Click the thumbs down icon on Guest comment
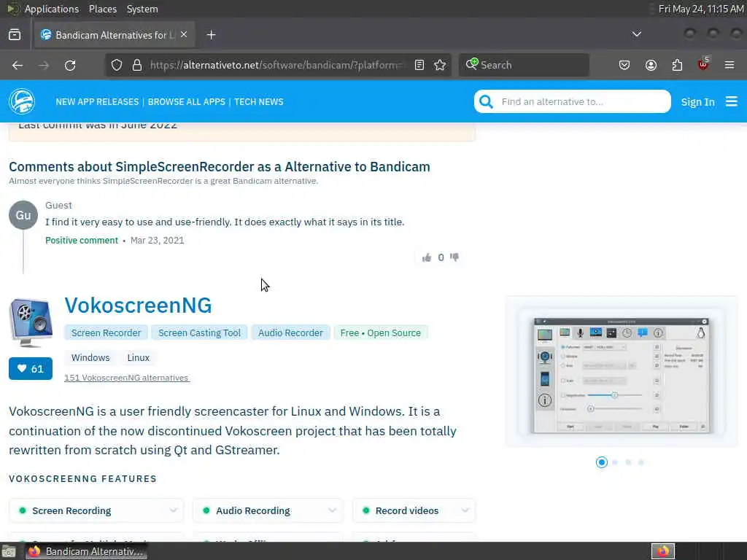Image resolution: width=747 pixels, height=560 pixels. point(454,257)
